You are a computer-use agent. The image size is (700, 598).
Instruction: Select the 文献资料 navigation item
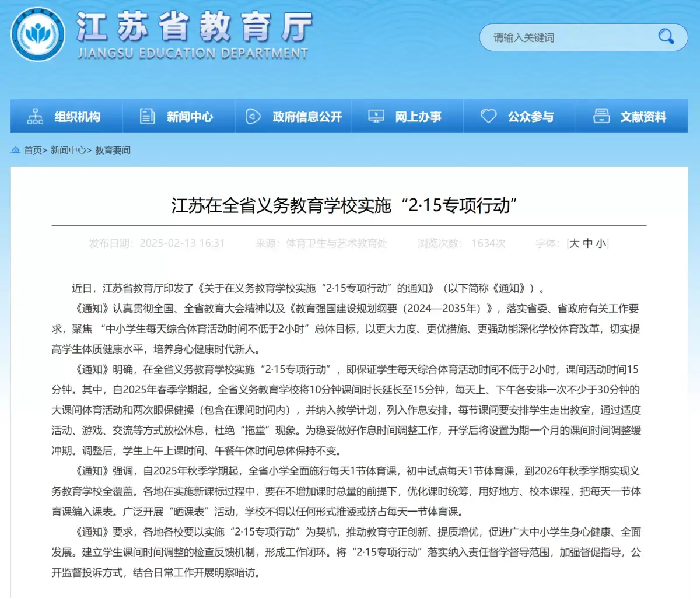coord(643,117)
